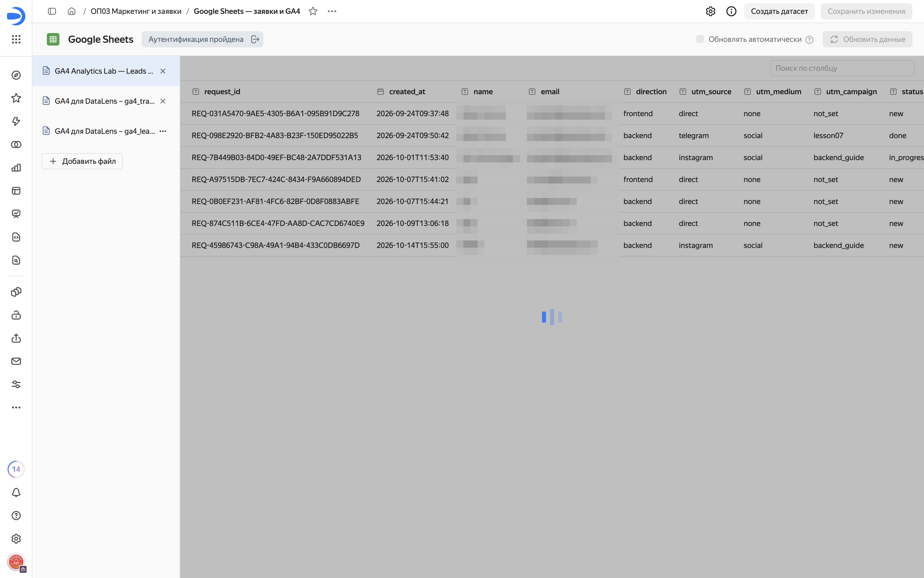
Task: Open the ОП03 Маркетинг и заявки breadcrumb
Action: (136, 12)
